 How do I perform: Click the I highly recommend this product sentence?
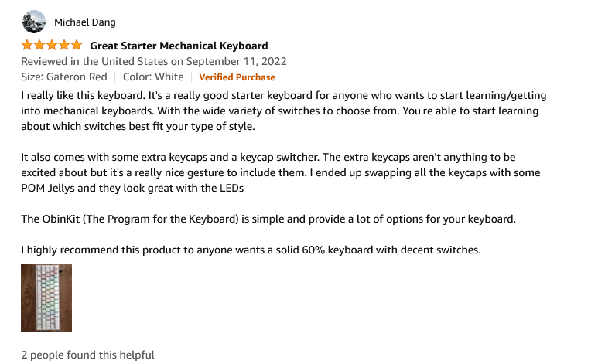(251, 250)
